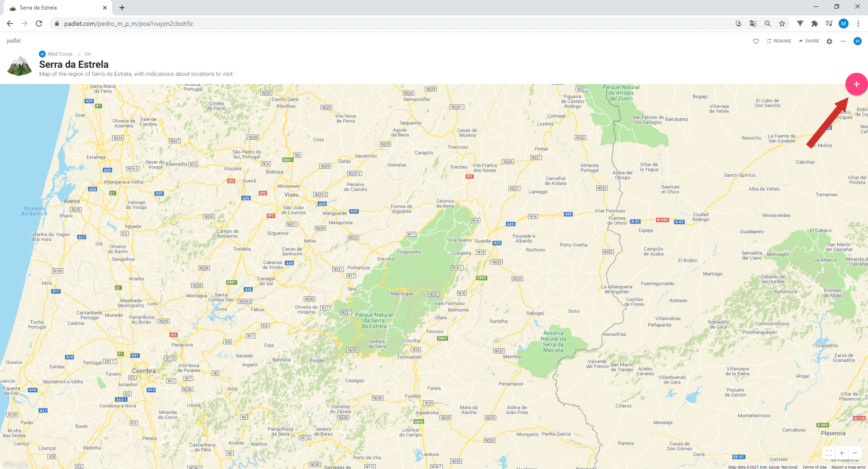Click Oliveira do Hospital on the map
This screenshot has width=868, height=469.
coord(307,310)
